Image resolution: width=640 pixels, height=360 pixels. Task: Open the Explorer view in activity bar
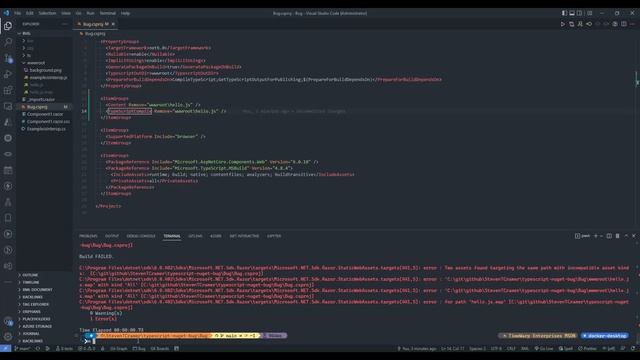[x=8, y=26]
